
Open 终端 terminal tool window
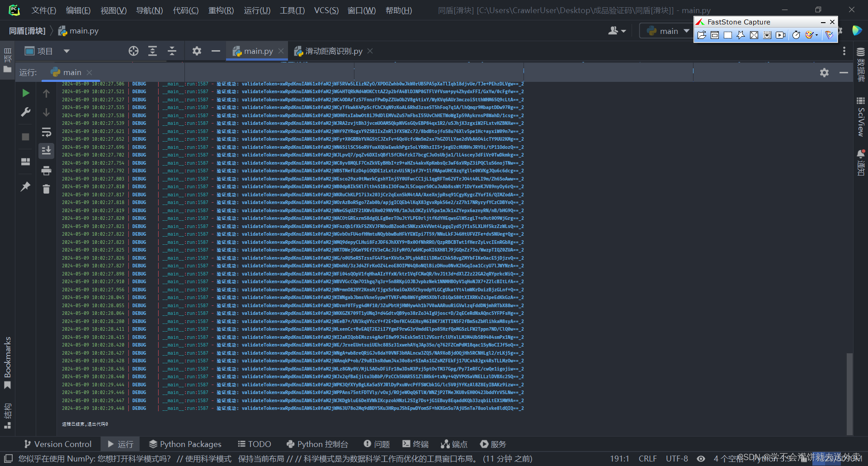coord(415,444)
